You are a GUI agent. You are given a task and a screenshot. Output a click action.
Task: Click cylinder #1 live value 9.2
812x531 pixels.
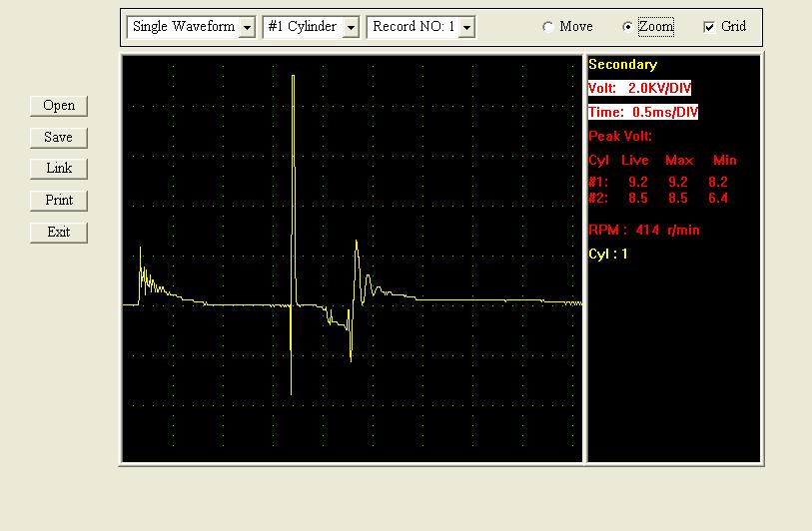tap(638, 183)
